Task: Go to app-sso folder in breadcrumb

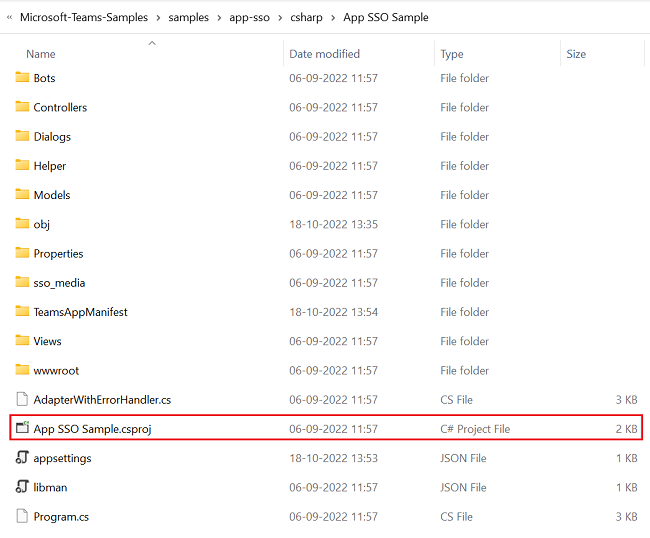Action: tap(250, 18)
